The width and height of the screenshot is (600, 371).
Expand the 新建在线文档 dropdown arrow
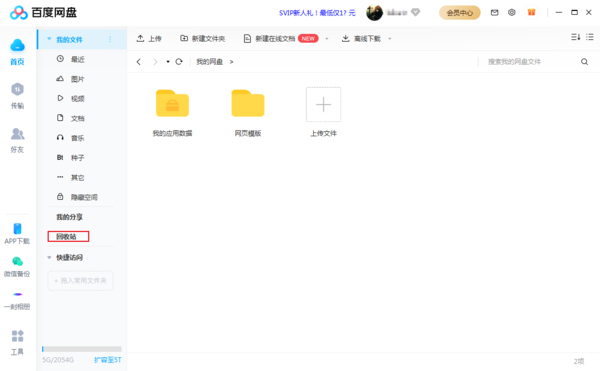(327, 39)
